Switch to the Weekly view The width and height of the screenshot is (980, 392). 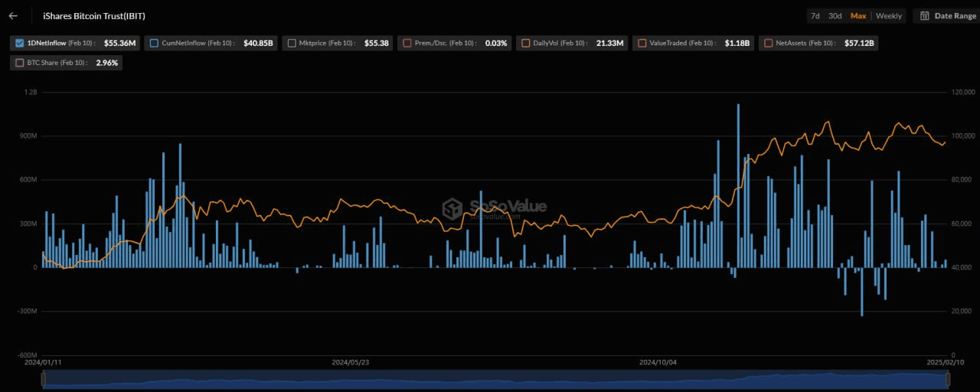click(889, 15)
